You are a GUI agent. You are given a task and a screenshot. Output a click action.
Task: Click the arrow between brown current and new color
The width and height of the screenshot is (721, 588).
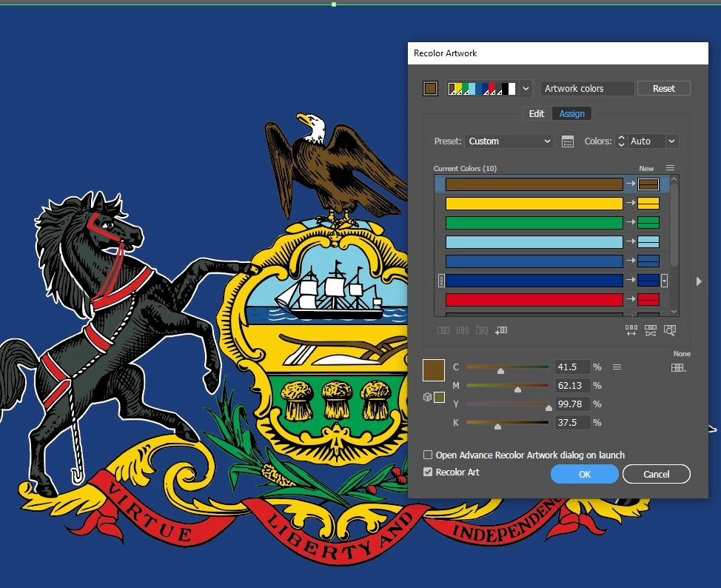coord(631,184)
